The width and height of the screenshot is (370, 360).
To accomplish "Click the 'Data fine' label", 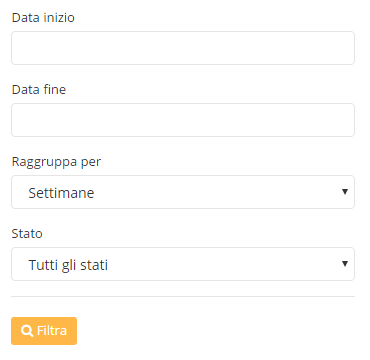I will pyautogui.click(x=39, y=90).
